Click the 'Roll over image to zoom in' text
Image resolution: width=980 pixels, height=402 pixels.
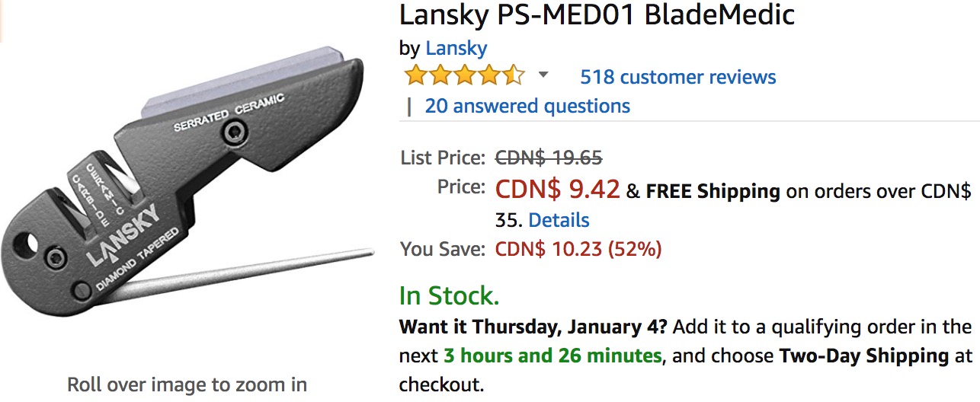[x=187, y=384]
